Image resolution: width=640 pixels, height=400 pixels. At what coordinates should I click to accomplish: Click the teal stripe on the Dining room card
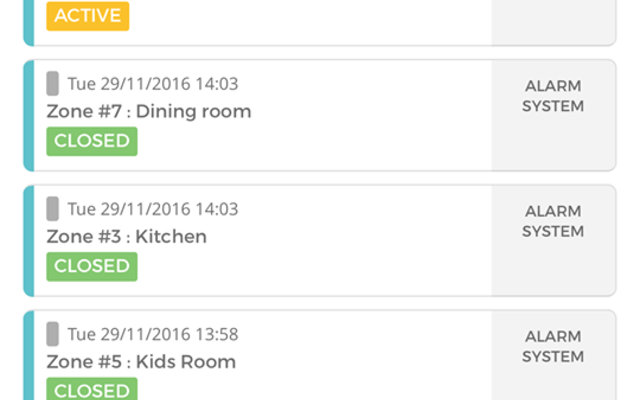coord(28,115)
